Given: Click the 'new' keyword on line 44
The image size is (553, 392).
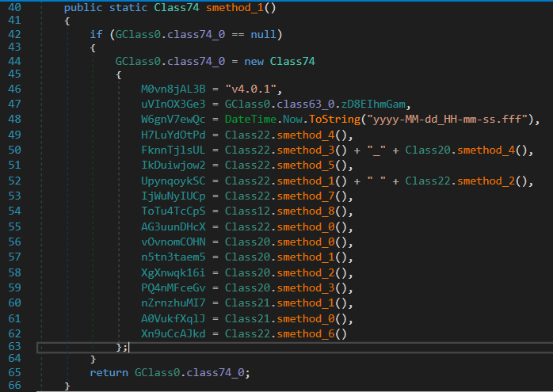Looking at the screenshot, I should point(254,61).
